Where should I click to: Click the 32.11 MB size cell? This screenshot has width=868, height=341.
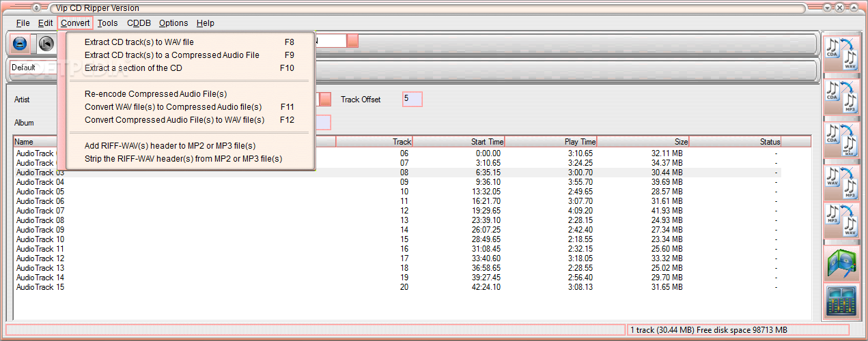point(667,153)
